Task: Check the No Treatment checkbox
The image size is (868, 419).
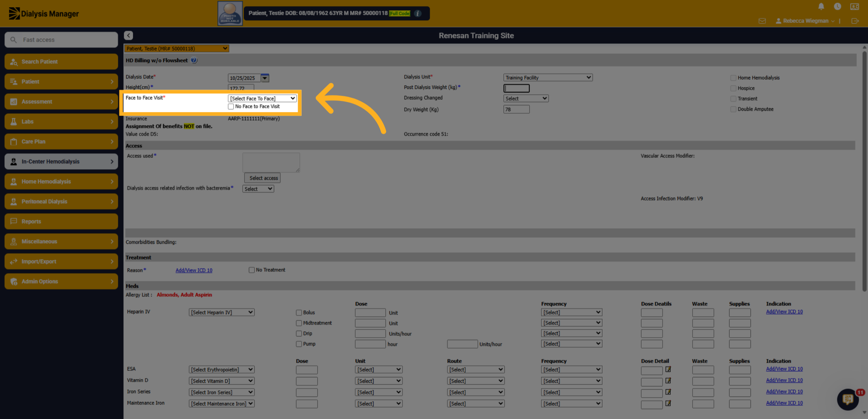Action: click(x=251, y=270)
